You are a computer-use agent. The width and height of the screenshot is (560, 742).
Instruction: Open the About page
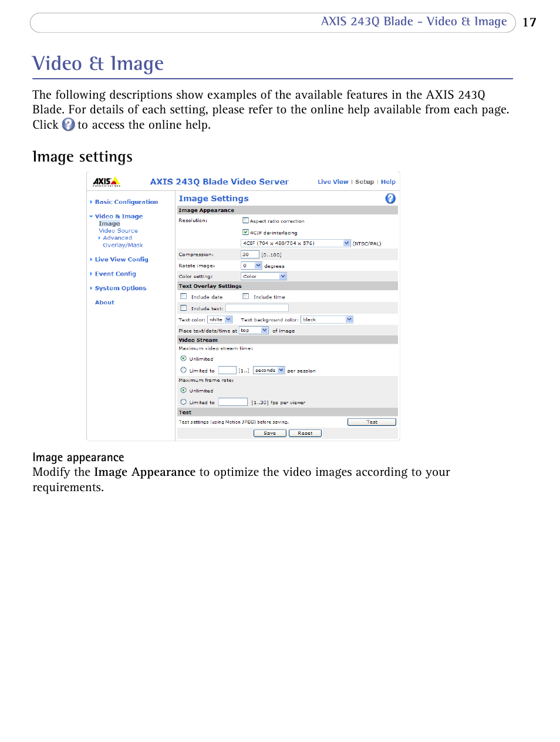(x=104, y=303)
